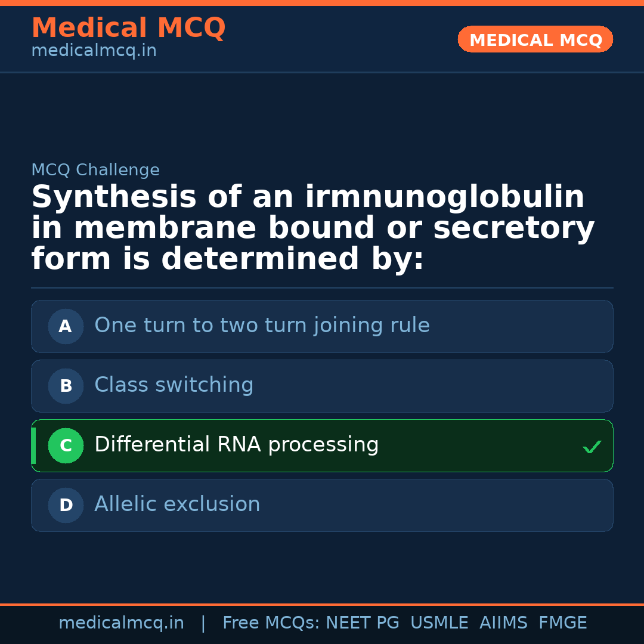The width and height of the screenshot is (644, 644).
Task: Click the 'MCQ Challenge' label
Action: pos(95,170)
